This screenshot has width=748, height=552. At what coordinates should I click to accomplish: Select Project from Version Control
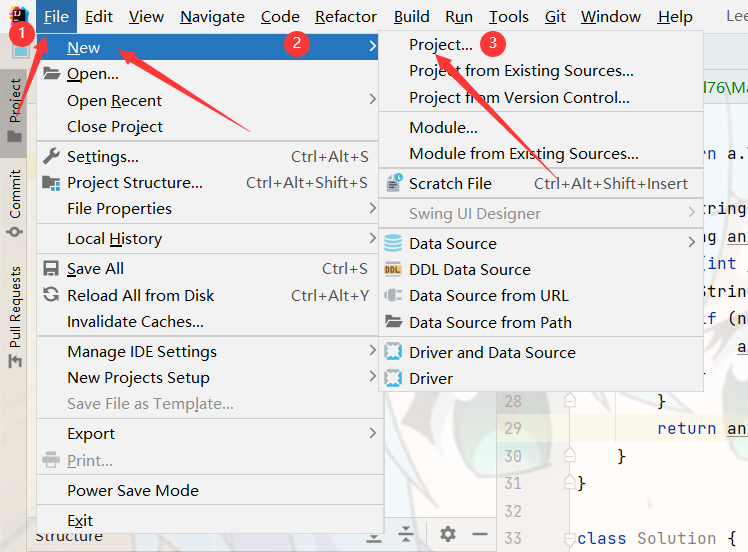[519, 97]
